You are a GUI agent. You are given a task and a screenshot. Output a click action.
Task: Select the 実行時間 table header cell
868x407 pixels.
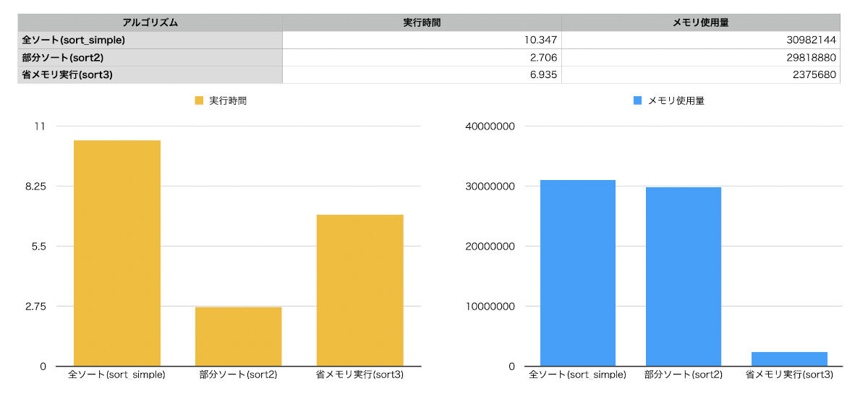pyautogui.click(x=422, y=22)
